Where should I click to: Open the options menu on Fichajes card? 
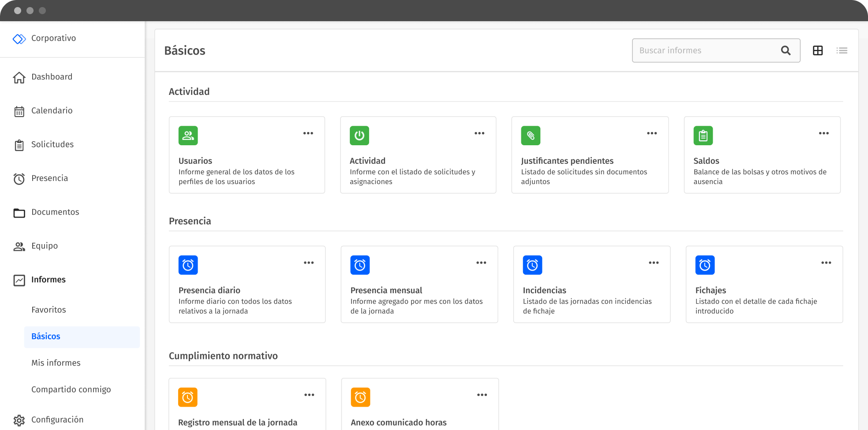click(x=825, y=263)
